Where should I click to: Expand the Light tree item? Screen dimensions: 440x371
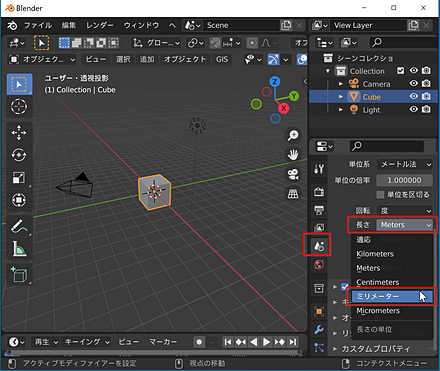[x=341, y=110]
